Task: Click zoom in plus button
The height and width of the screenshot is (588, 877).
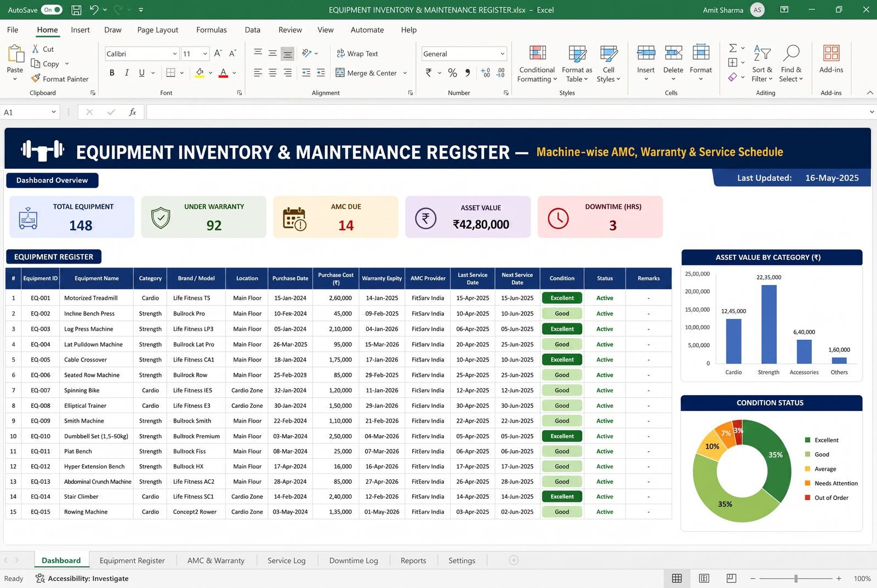Action: pyautogui.click(x=839, y=578)
